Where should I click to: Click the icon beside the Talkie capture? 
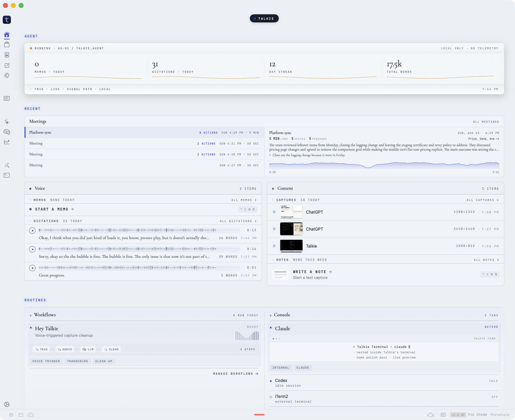pyautogui.click(x=274, y=246)
